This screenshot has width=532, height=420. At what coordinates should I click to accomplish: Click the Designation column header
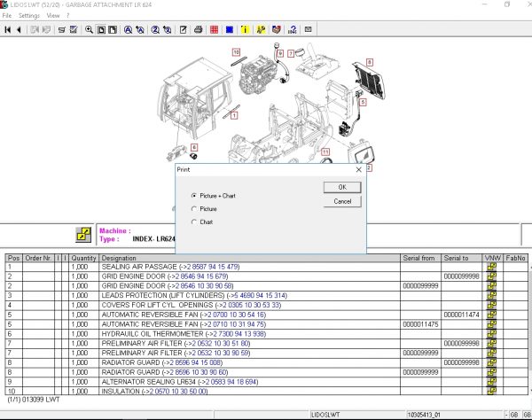(x=249, y=258)
